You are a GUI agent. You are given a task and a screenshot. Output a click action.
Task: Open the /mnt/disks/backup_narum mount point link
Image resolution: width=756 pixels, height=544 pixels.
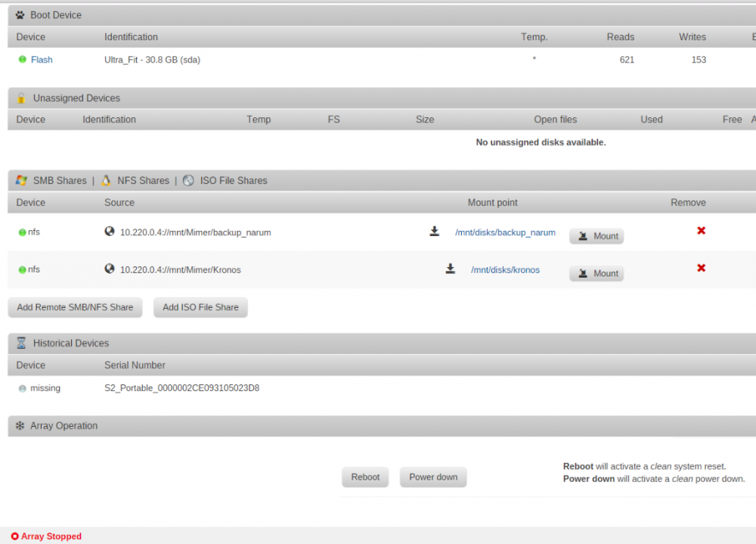505,233
